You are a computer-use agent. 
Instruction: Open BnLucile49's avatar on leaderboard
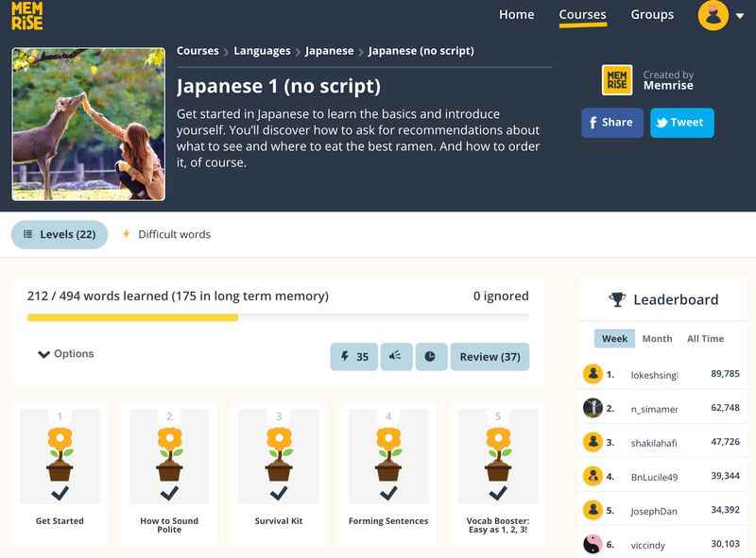[x=593, y=476]
